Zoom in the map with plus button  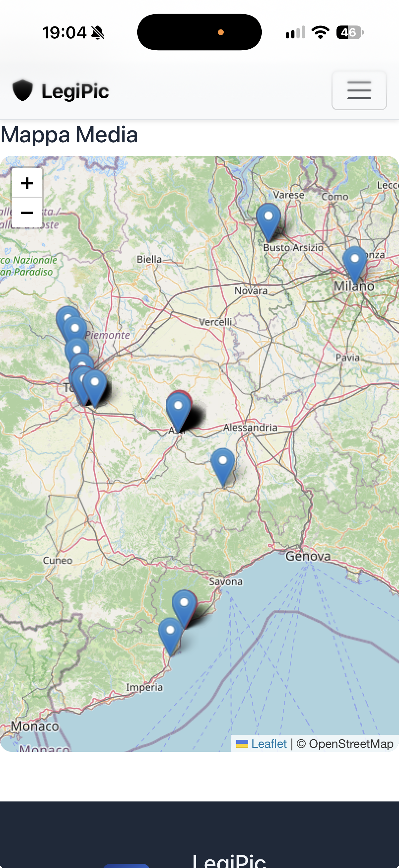(x=27, y=183)
